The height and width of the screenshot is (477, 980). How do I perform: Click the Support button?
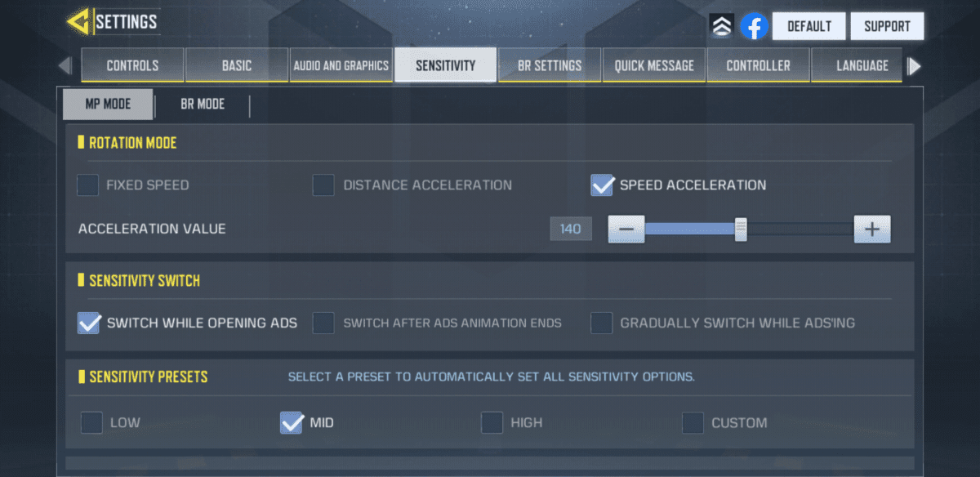tap(887, 26)
